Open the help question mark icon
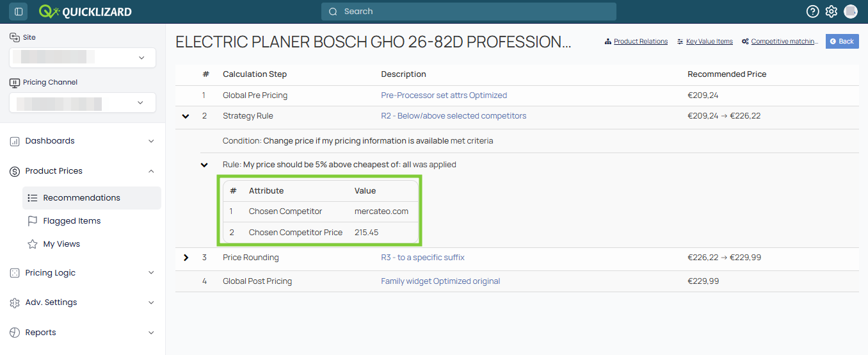868x355 pixels. pos(812,12)
